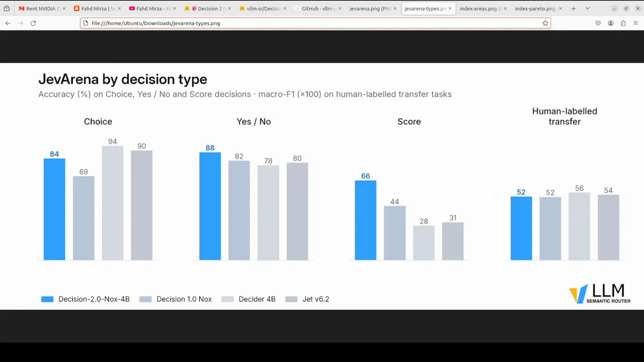This screenshot has height=362, width=644.
Task: Focus the address bar showing jevarena-types.png path
Action: pos(315,23)
